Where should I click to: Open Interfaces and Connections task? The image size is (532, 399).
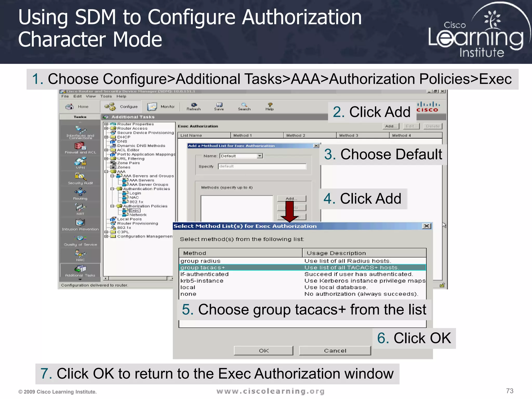coord(80,133)
